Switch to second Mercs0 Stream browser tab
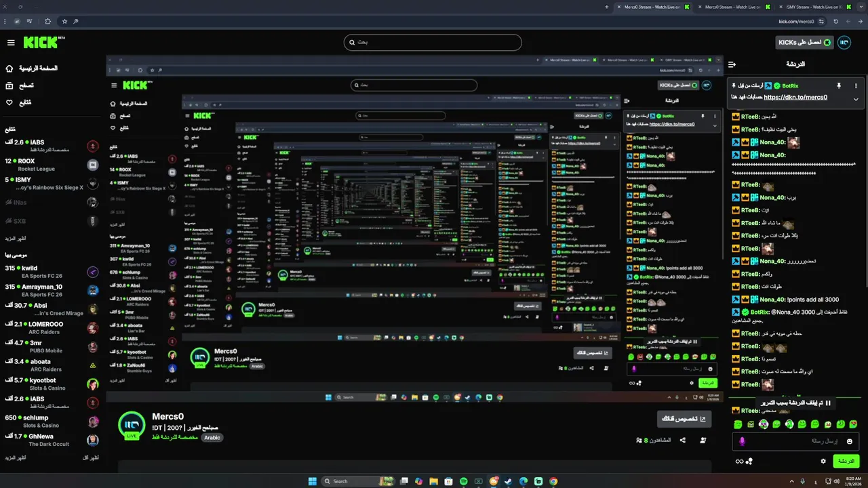The image size is (868, 488). (732, 7)
